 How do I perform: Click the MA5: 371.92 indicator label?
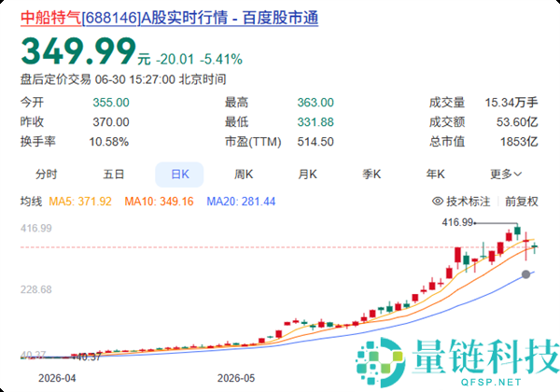point(80,202)
